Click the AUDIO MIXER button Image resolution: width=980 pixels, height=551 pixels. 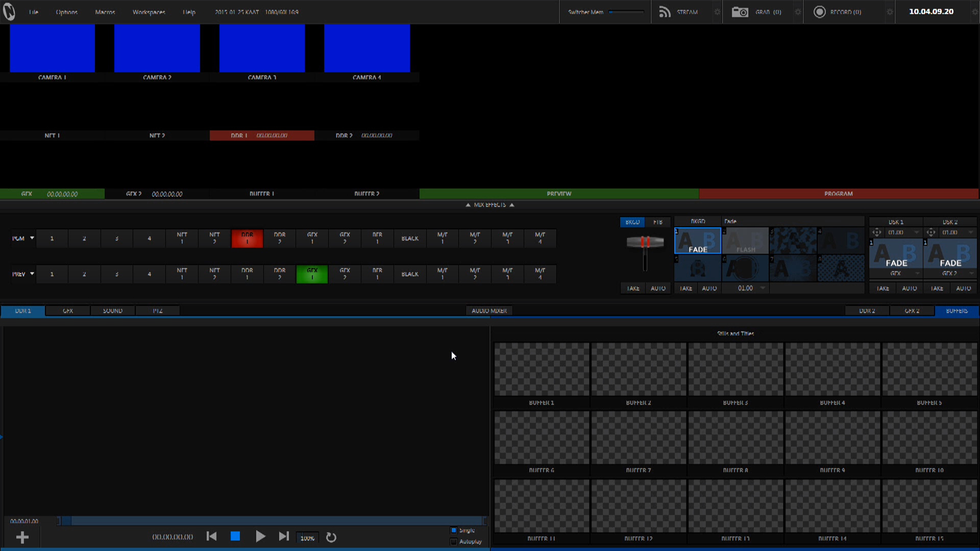click(489, 311)
